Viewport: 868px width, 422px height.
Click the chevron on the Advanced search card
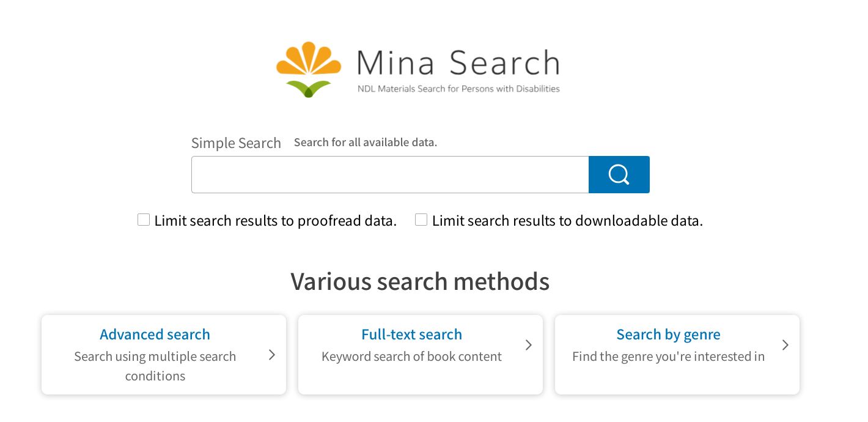tap(272, 355)
